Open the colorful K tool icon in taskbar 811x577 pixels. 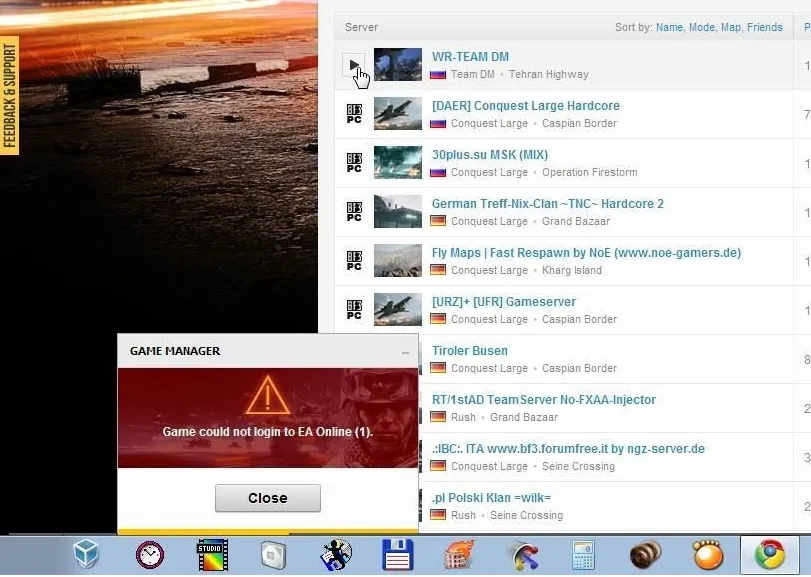pos(524,556)
